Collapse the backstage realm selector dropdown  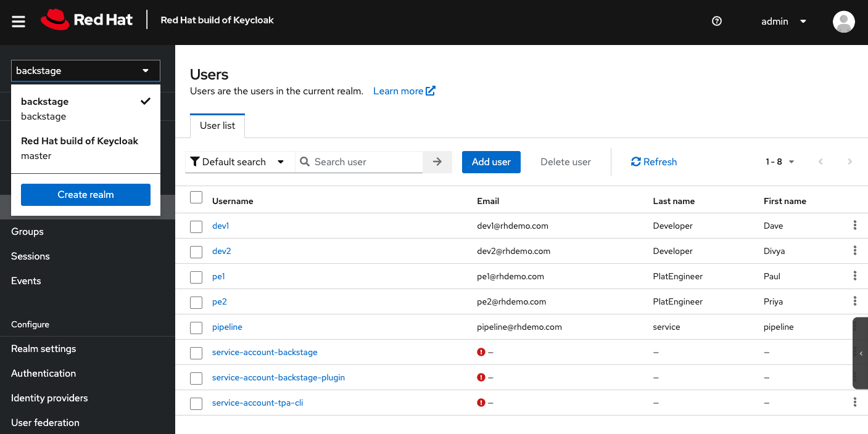[86, 70]
